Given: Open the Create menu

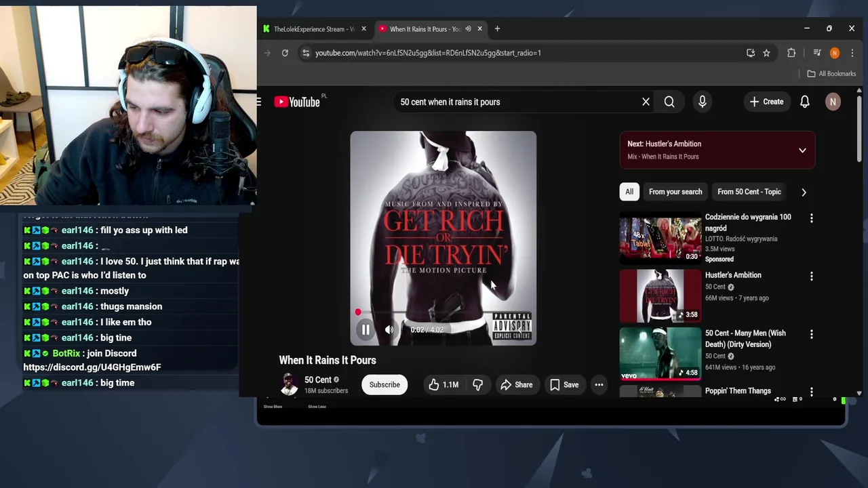Looking at the screenshot, I should click(x=766, y=102).
